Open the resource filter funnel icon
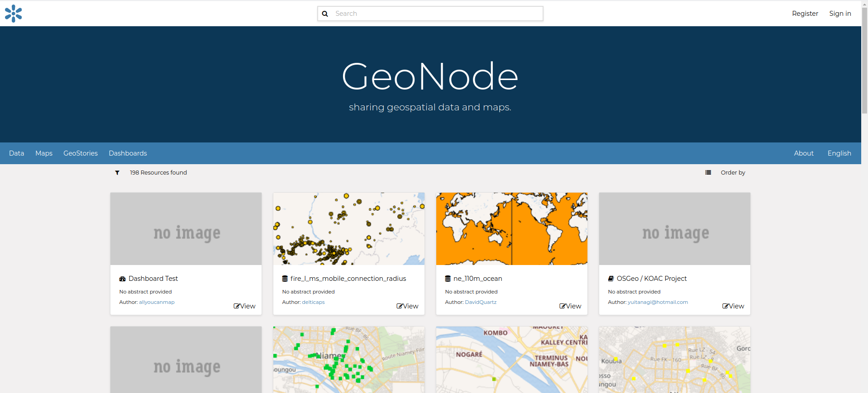This screenshot has width=868, height=393. point(117,173)
